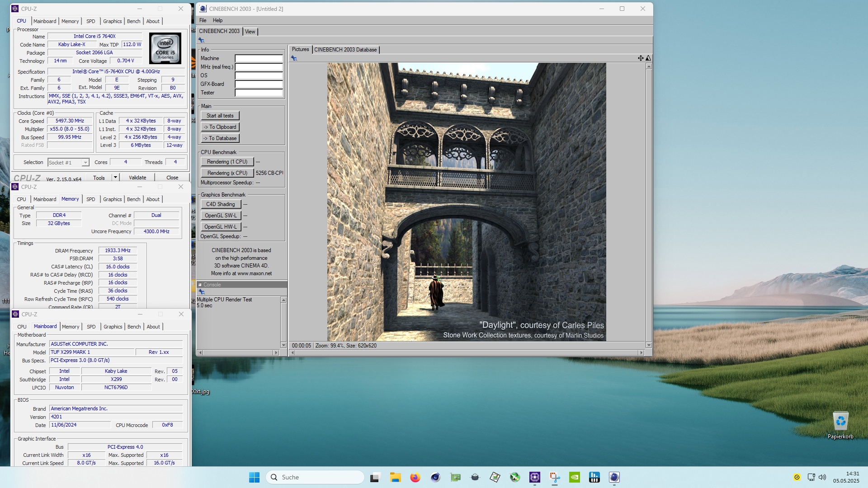
Task: Open network settings tray icon
Action: [811, 477]
